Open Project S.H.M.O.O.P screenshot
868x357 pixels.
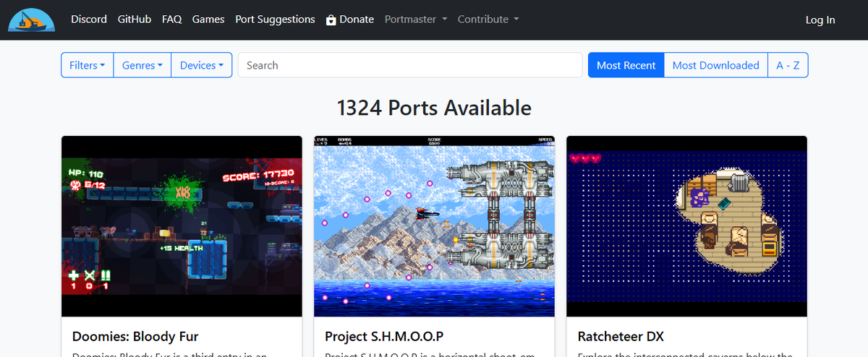434,226
